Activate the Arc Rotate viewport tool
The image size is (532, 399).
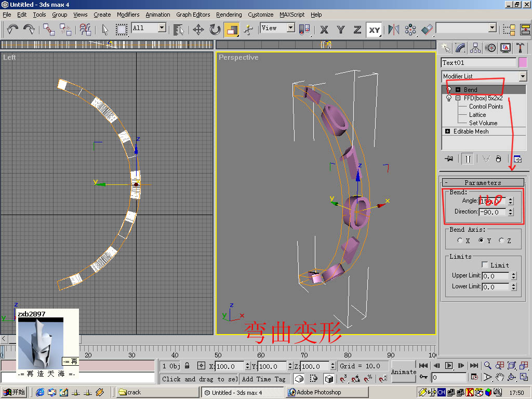512,377
